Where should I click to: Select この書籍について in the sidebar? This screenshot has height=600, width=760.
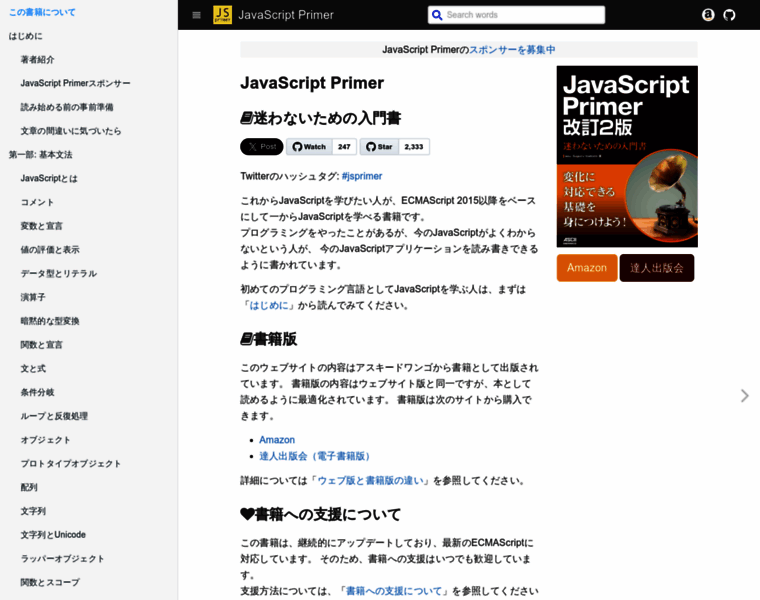42,13
